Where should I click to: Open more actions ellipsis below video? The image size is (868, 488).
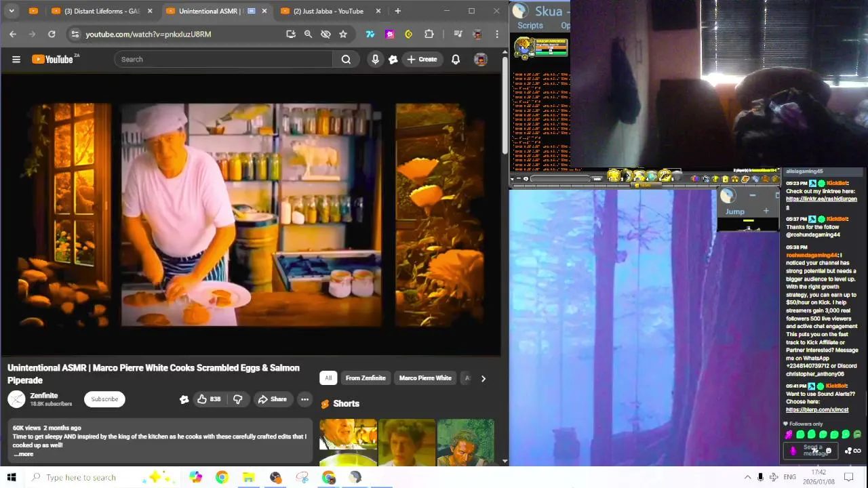[304, 399]
